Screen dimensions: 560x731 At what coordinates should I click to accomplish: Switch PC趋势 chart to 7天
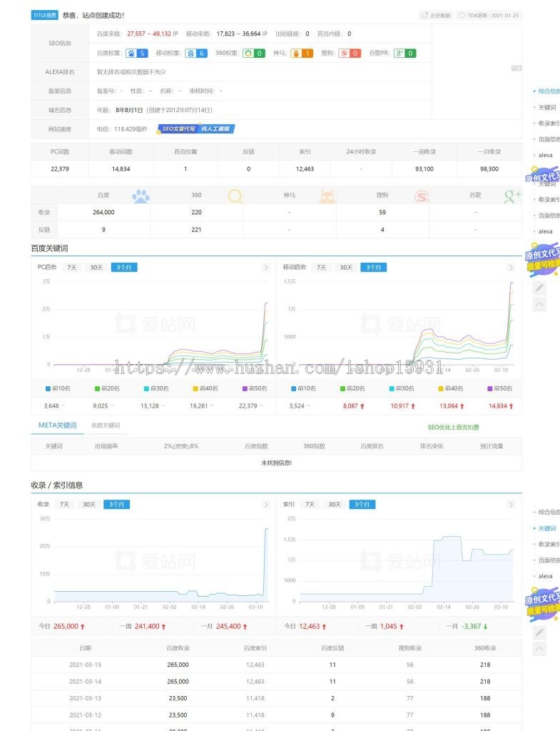(72, 268)
